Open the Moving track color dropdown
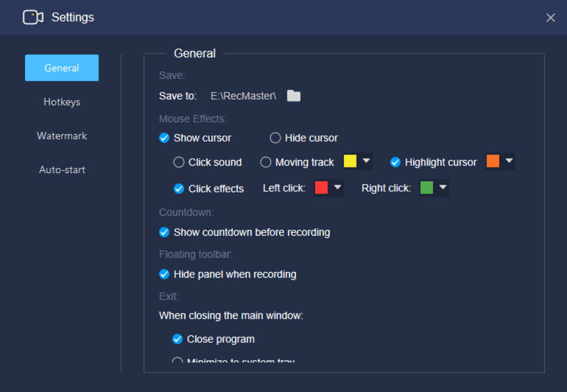The height and width of the screenshot is (392, 567). click(366, 161)
